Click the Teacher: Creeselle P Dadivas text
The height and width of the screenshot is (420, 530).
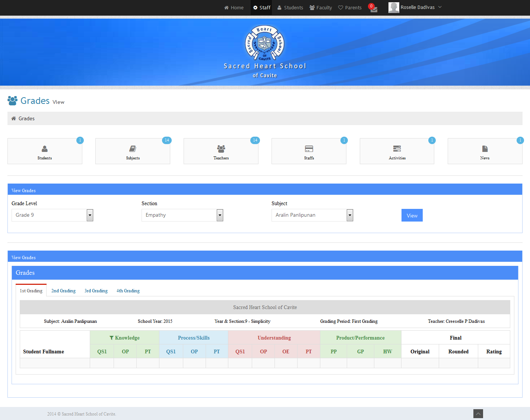(x=456, y=321)
